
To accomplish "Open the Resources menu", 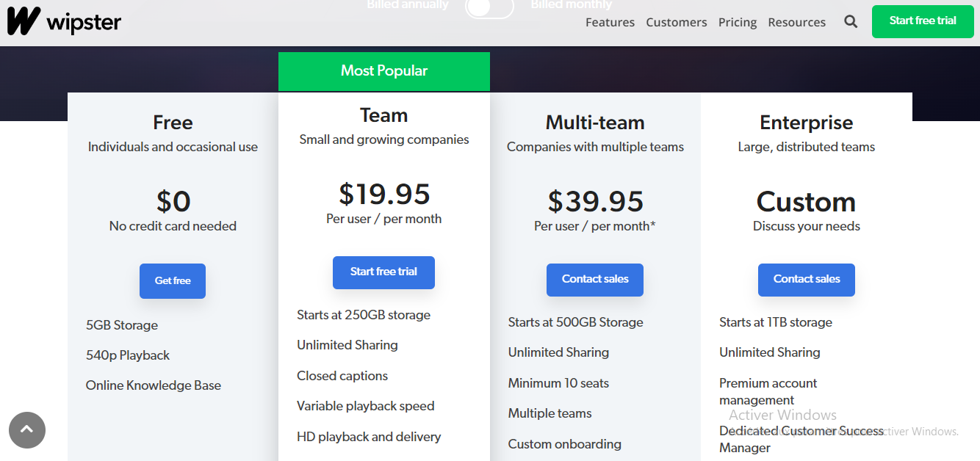I will [797, 22].
